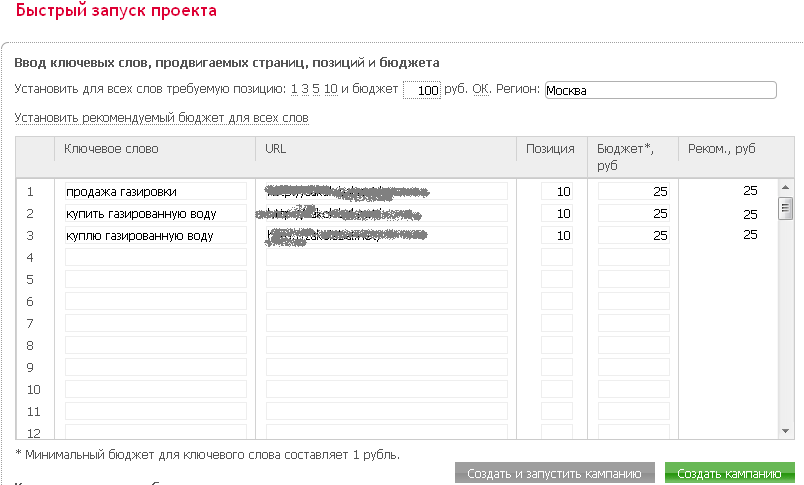Click the table scrollbar up arrow
The height and width of the screenshot is (485, 804).
(786, 186)
